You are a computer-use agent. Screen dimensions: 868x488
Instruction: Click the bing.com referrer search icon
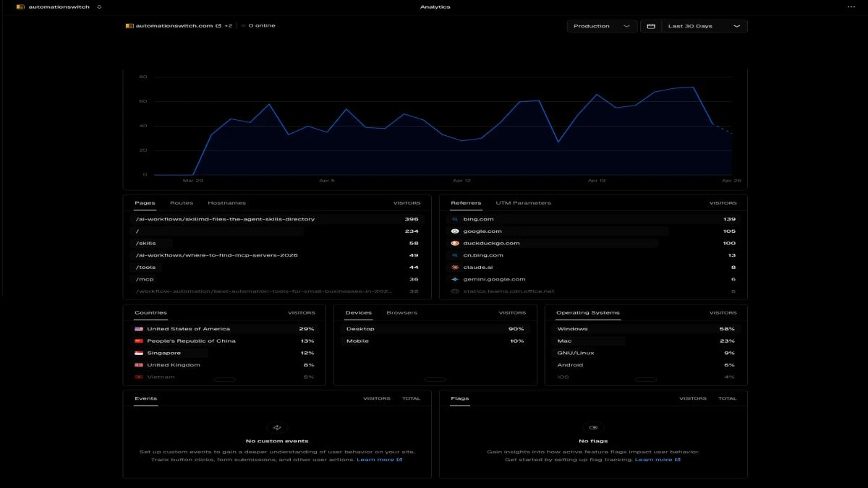tap(454, 218)
